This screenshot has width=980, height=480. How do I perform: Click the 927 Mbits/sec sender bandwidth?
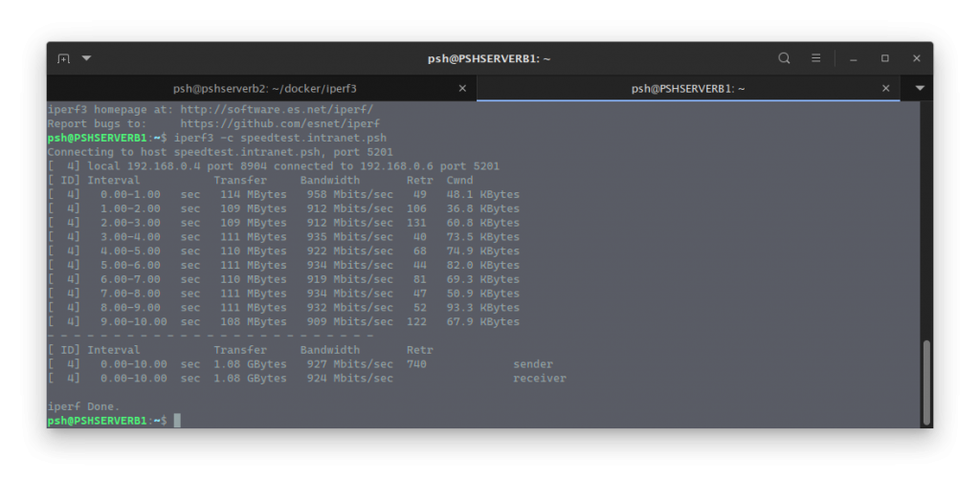pyautogui.click(x=349, y=364)
